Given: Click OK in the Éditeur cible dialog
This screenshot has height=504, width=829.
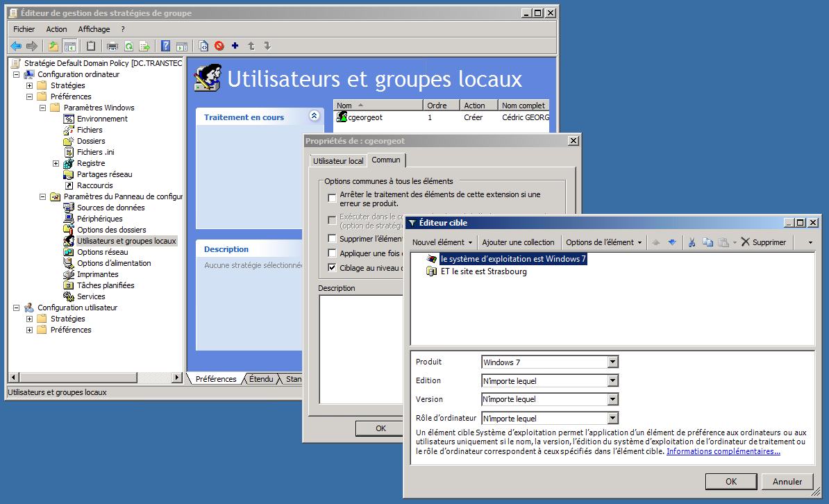Looking at the screenshot, I should coord(731,481).
